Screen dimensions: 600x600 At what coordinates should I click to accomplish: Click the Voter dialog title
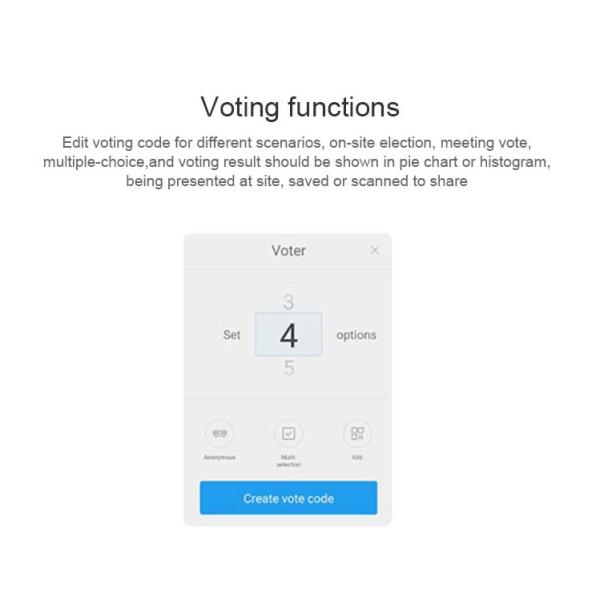tap(288, 250)
